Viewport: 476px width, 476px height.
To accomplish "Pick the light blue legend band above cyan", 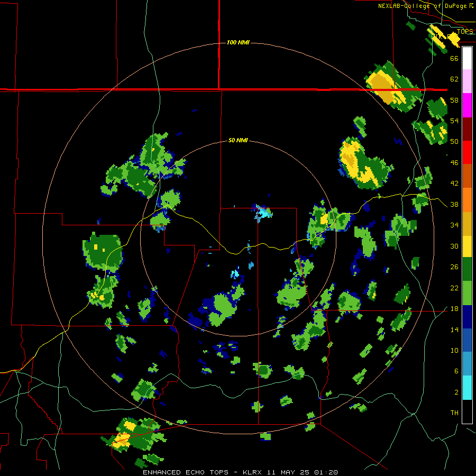I will (x=467, y=364).
